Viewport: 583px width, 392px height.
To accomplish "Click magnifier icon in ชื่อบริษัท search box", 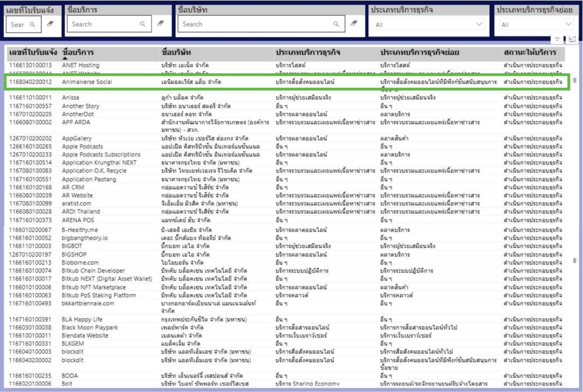I will [336, 24].
